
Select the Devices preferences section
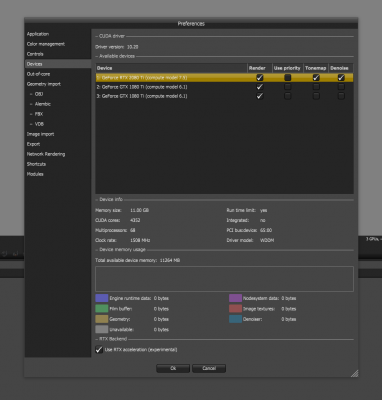(58, 64)
